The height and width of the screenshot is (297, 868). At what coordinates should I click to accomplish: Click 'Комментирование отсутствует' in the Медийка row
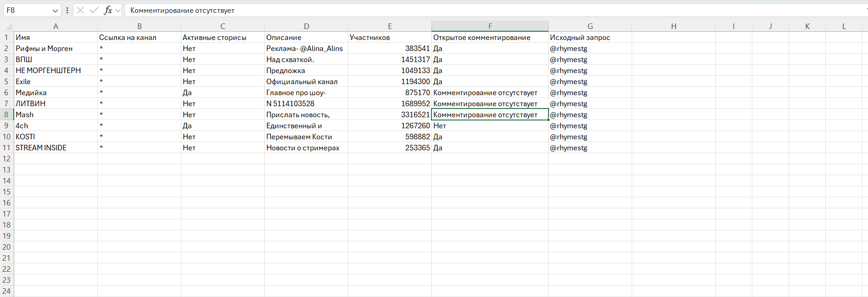click(x=490, y=92)
